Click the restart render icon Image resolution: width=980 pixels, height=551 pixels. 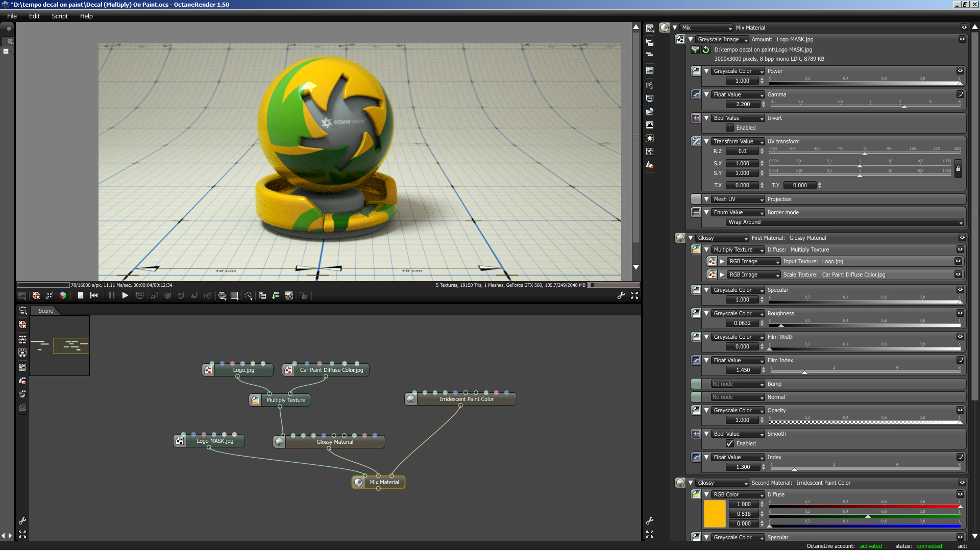click(94, 295)
